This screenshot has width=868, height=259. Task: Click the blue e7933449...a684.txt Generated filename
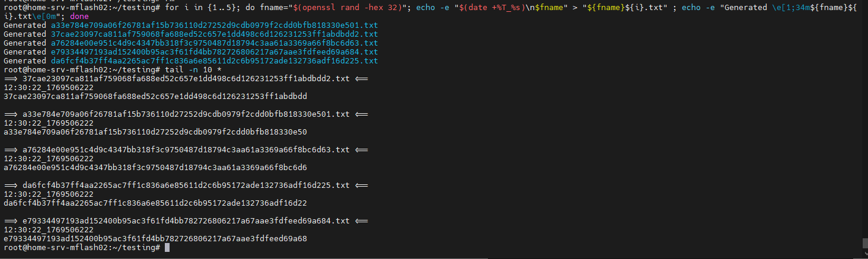coord(215,52)
